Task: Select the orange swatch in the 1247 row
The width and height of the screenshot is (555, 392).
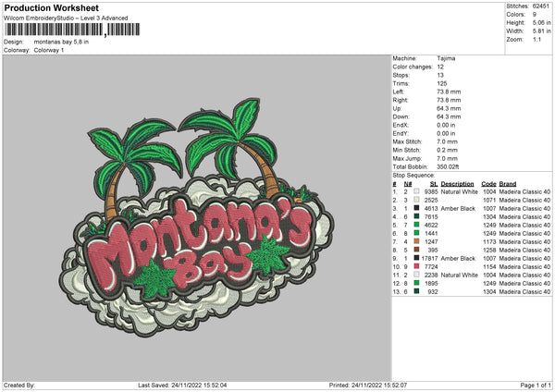Action: click(416, 241)
